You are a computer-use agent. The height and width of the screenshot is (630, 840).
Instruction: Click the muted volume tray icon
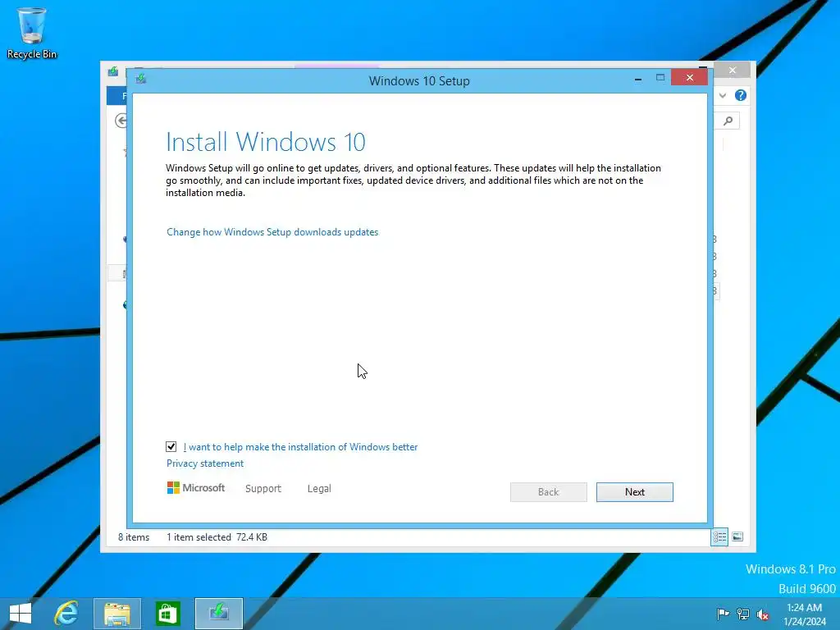click(x=763, y=614)
